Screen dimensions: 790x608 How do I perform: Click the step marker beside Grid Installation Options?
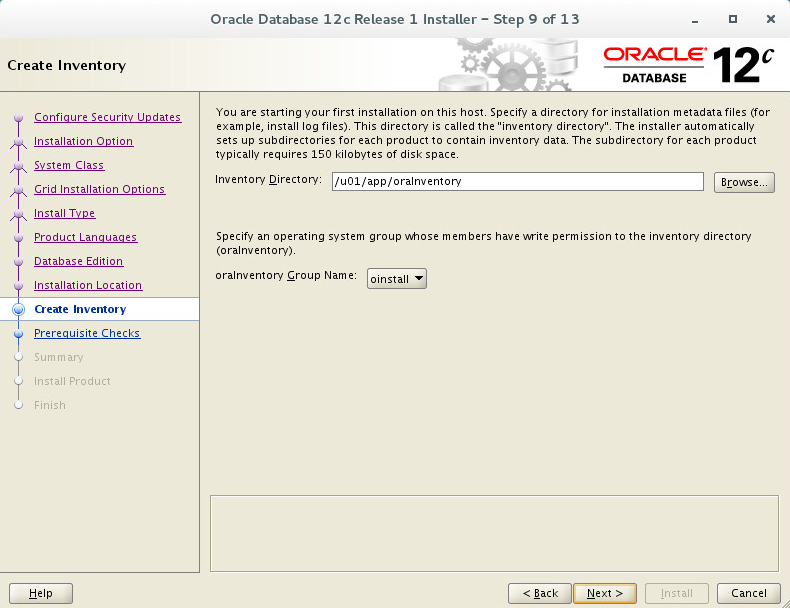[x=19, y=189]
